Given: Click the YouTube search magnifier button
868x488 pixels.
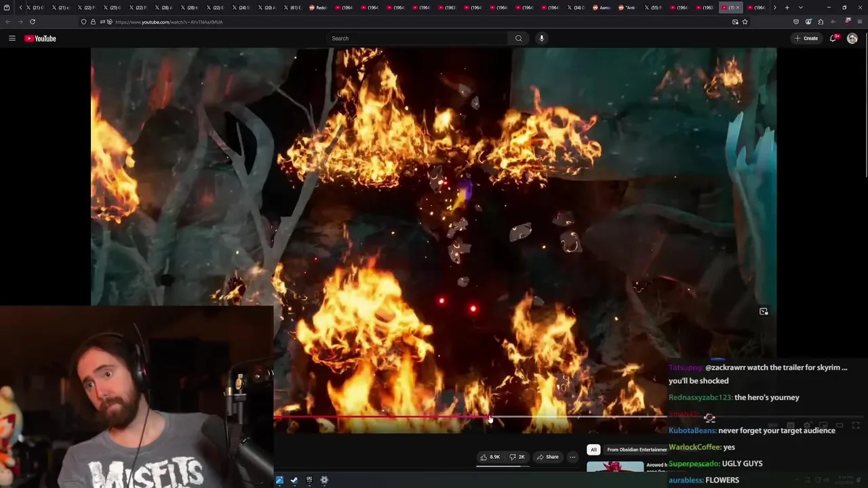Looking at the screenshot, I should click(x=519, y=39).
